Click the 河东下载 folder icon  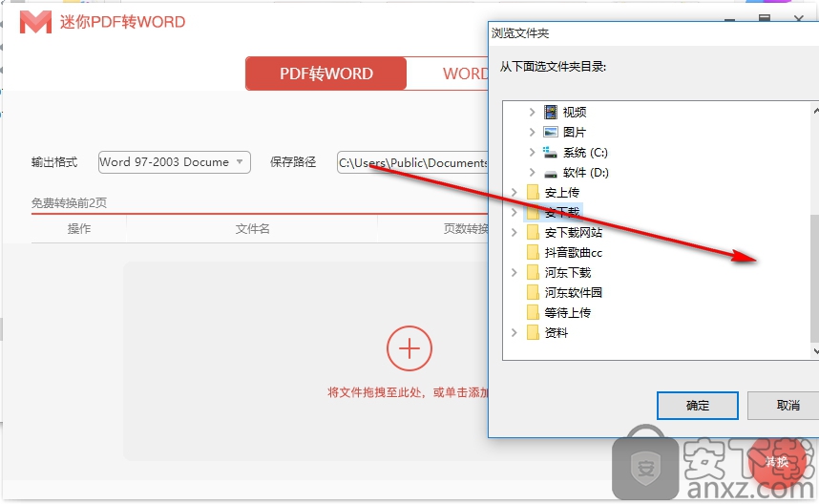(533, 272)
